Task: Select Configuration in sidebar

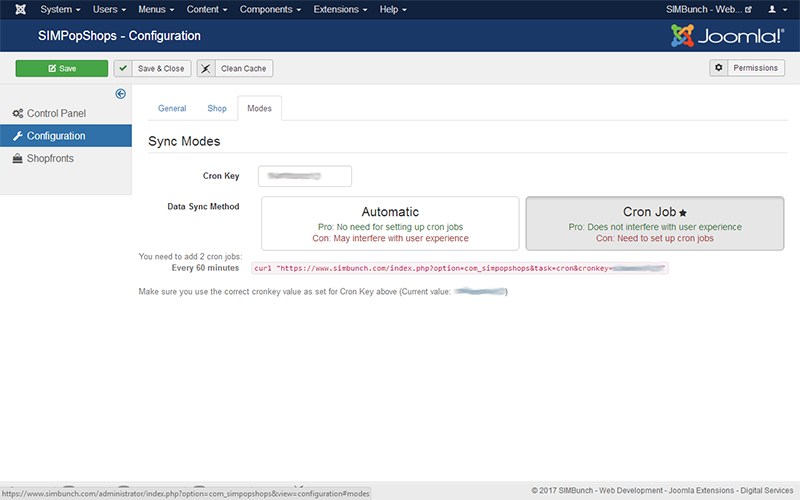Action: pyautogui.click(x=66, y=136)
